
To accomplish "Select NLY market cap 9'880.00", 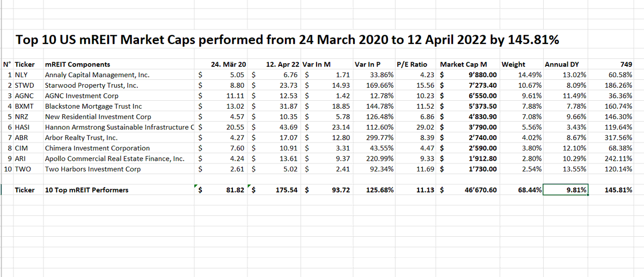I will (x=483, y=75).
